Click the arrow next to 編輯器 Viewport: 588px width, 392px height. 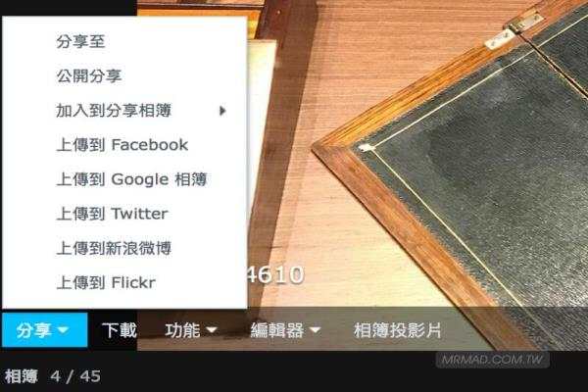click(315, 330)
